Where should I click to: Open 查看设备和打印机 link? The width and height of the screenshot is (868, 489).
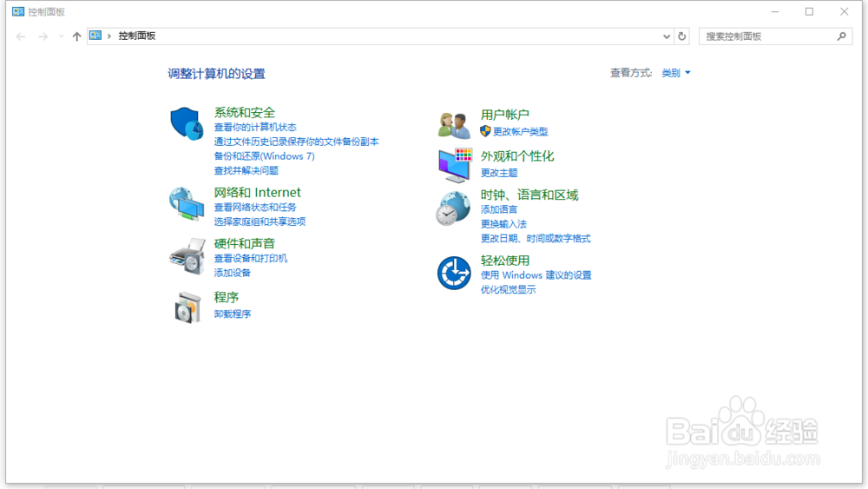point(251,258)
